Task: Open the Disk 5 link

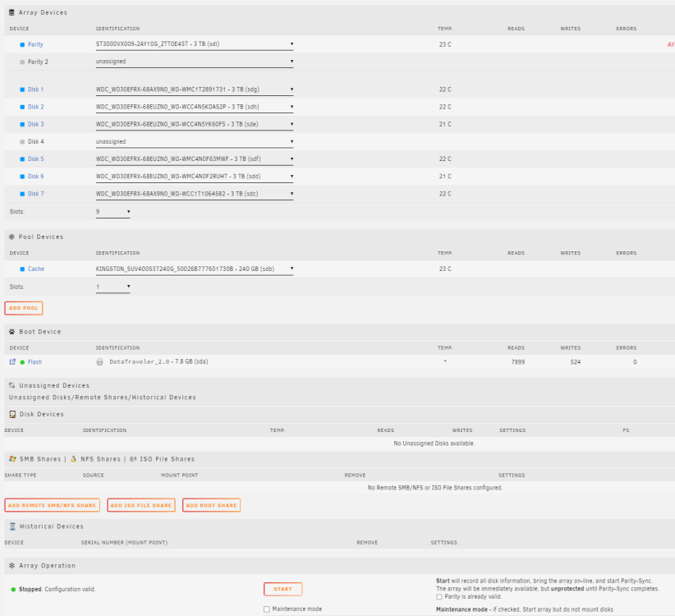Action: [x=36, y=159]
